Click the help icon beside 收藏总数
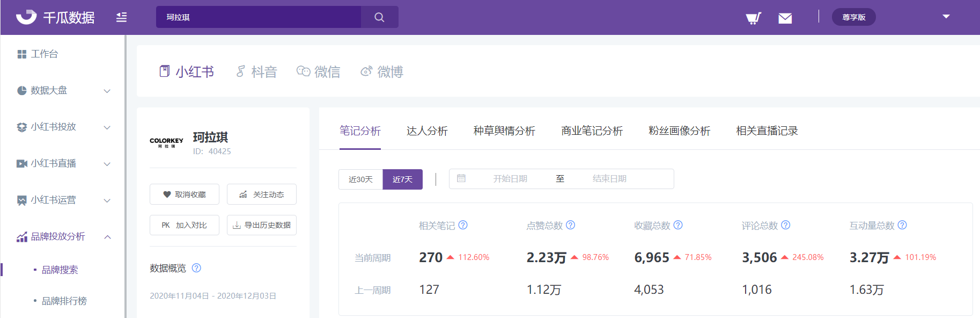This screenshot has width=980, height=318. click(678, 225)
